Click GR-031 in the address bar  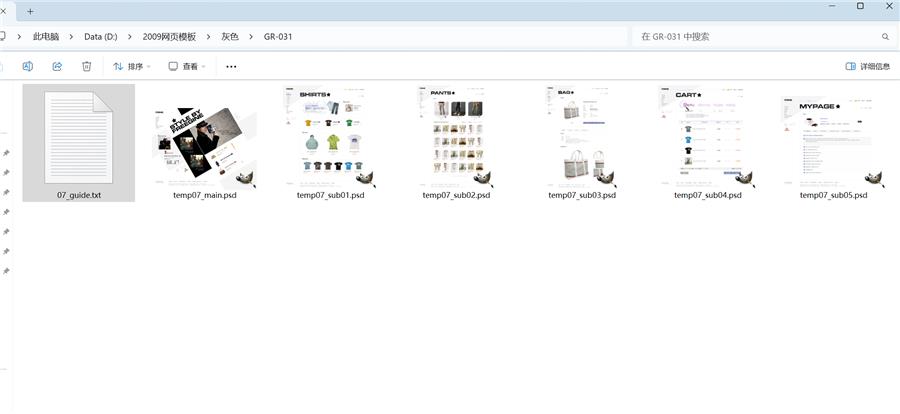pos(278,37)
